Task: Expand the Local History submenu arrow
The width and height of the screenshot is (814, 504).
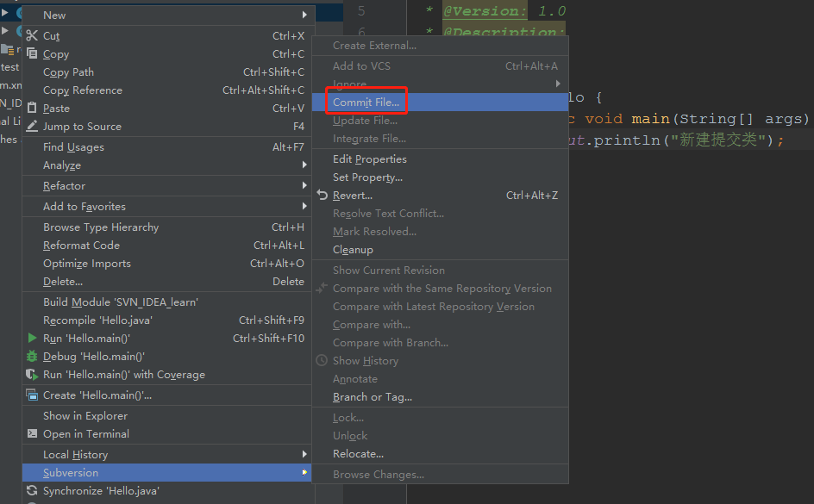Action: point(304,454)
